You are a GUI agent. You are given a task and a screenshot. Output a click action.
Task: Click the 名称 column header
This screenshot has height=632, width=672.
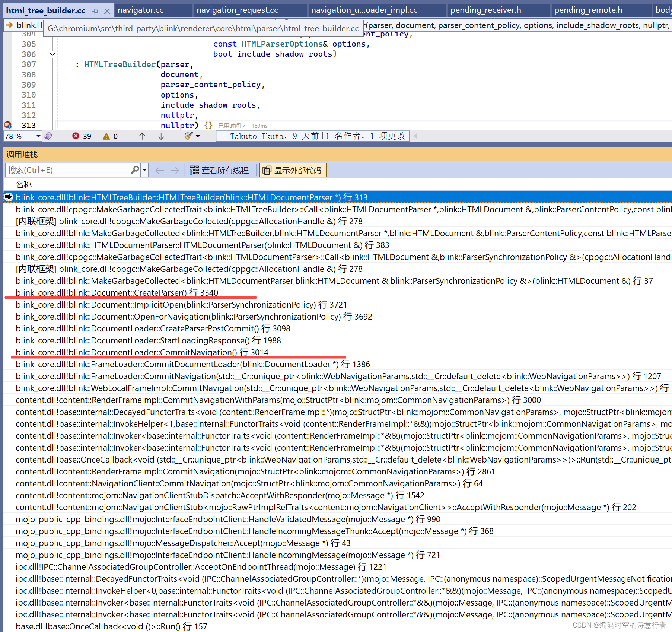[x=24, y=184]
